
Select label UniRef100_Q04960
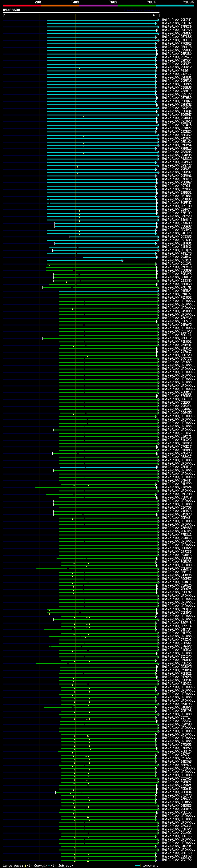coord(177,162)
